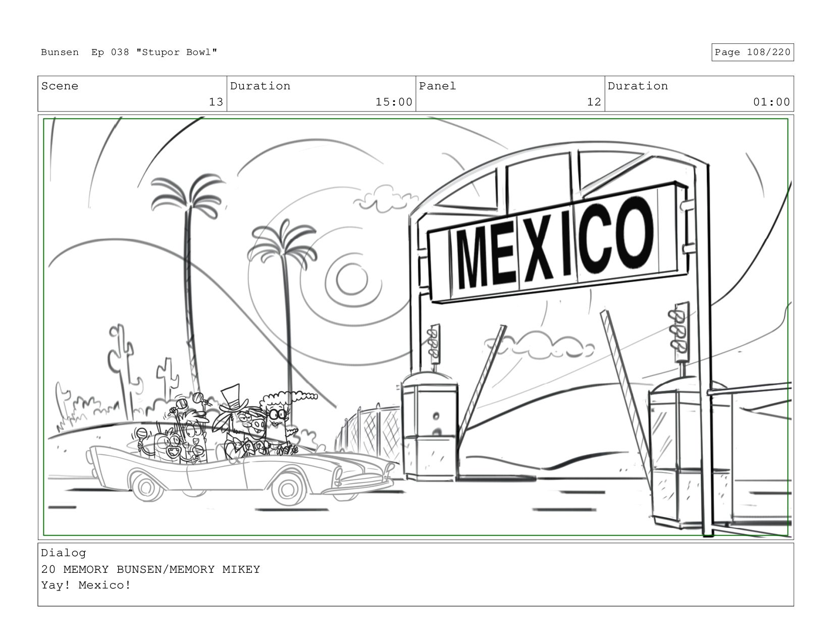Click the dialog text Yay! Mexico!
This screenshot has height=644, width=832.
coord(86,585)
